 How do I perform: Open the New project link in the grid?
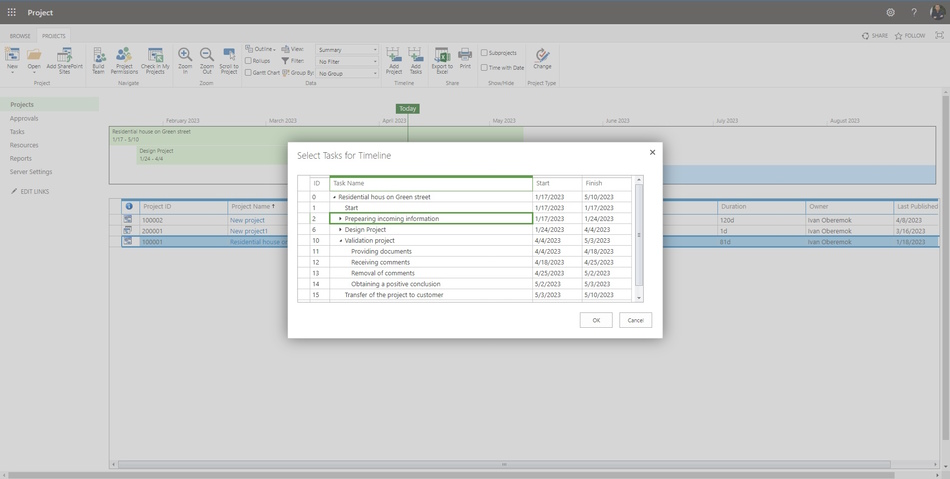pyautogui.click(x=247, y=220)
